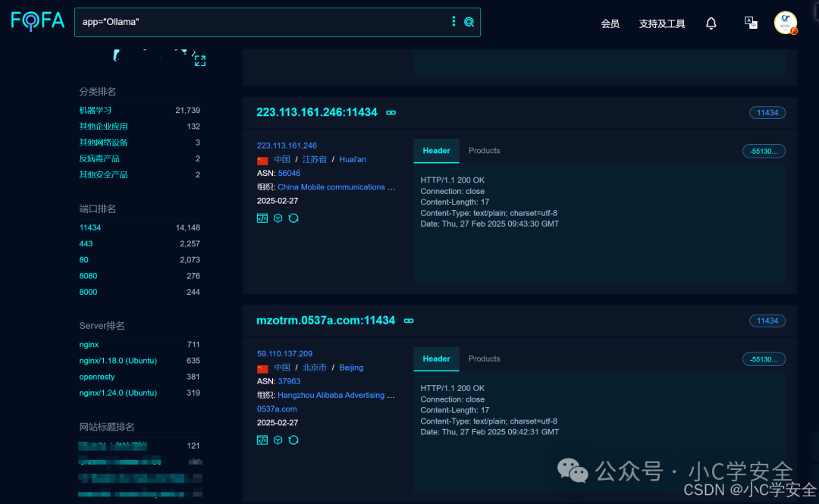Click the language translate icon
The width and height of the screenshot is (819, 504).
[751, 23]
